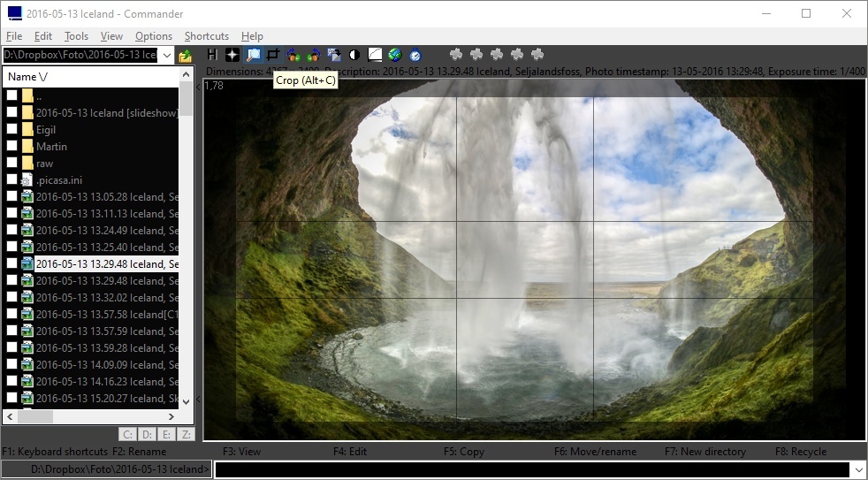The image size is (868, 480).
Task: Click the fifth gray puzzle plugin icon
Action: coord(537,54)
